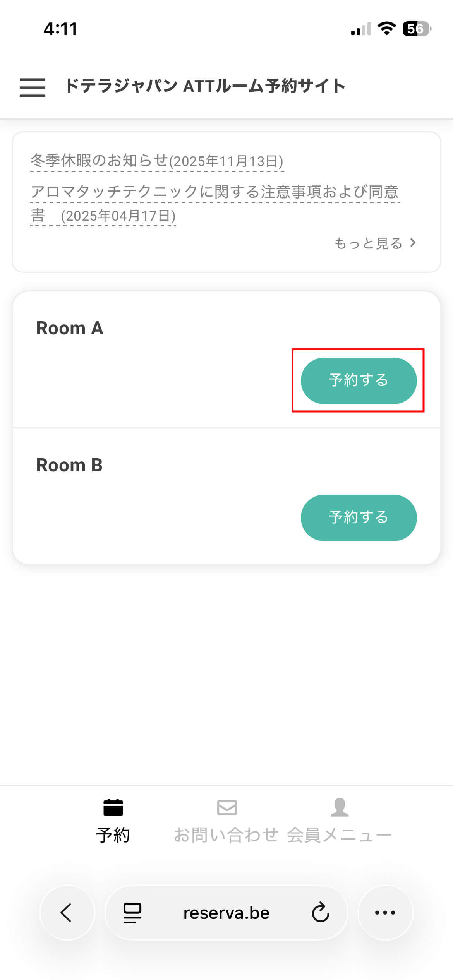The width and height of the screenshot is (453, 980).
Task: Tap the ドテラジャパン ATTルーム予約サイト title
Action: click(x=205, y=86)
